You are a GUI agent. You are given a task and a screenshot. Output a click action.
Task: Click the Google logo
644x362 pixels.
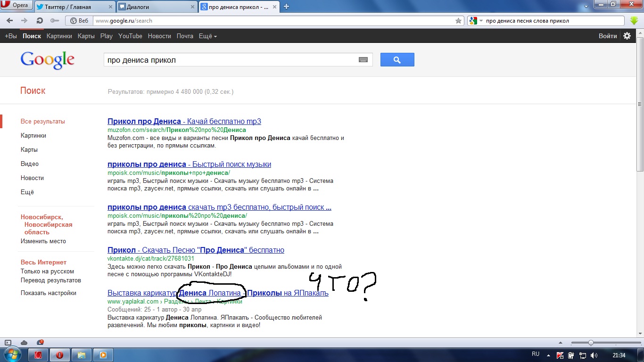pos(48,60)
